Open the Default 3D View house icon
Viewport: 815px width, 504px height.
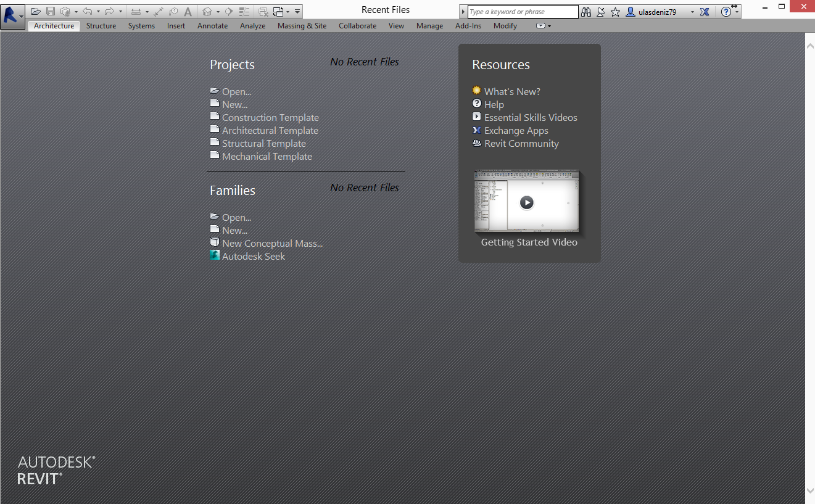tap(207, 11)
